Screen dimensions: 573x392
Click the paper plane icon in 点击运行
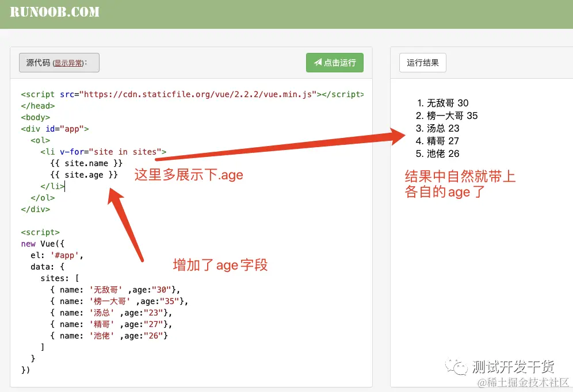click(x=318, y=63)
